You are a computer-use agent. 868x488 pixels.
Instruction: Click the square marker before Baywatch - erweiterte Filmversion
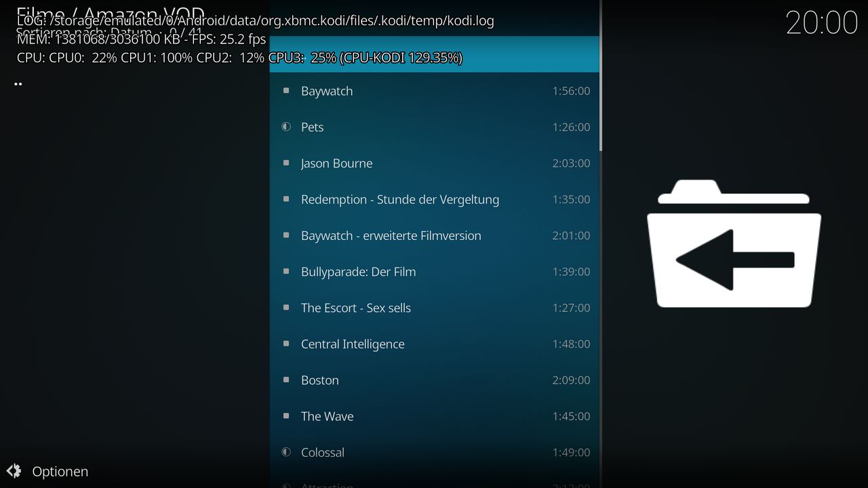coord(286,235)
